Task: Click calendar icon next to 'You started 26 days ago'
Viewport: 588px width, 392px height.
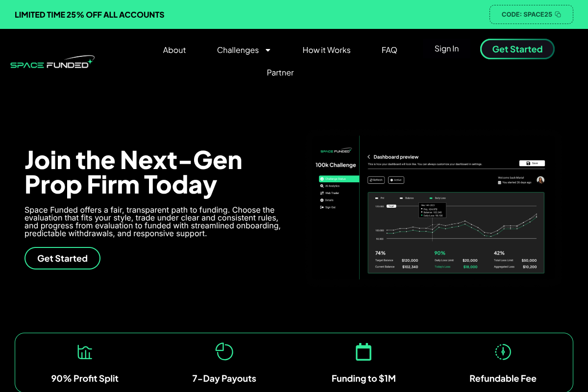Action: [499, 182]
